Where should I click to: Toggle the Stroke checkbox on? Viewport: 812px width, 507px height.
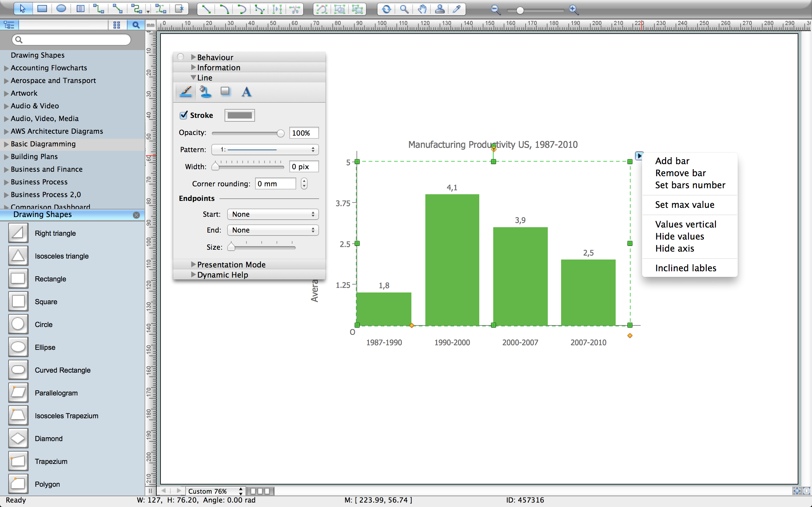click(184, 115)
